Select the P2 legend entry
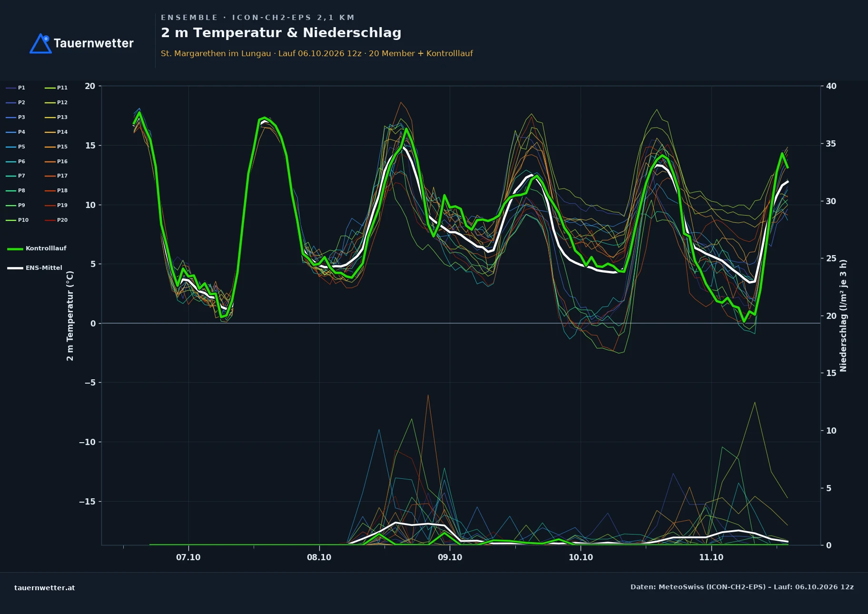868x614 pixels. (x=16, y=102)
